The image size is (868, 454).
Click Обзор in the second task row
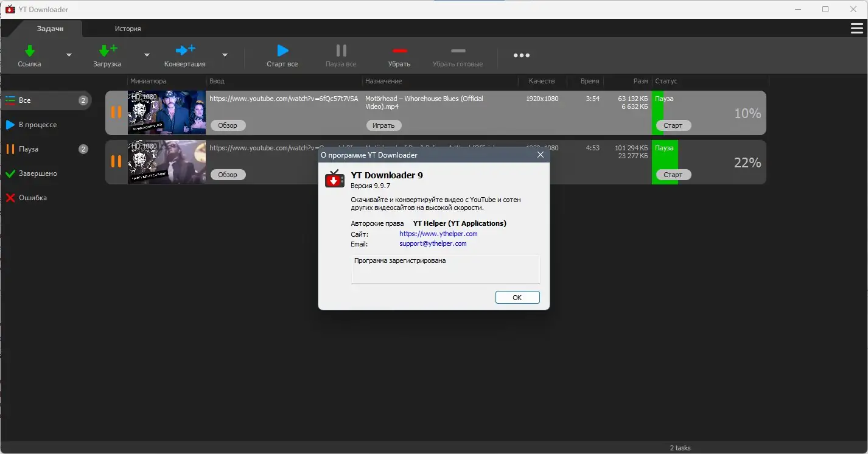tap(228, 175)
